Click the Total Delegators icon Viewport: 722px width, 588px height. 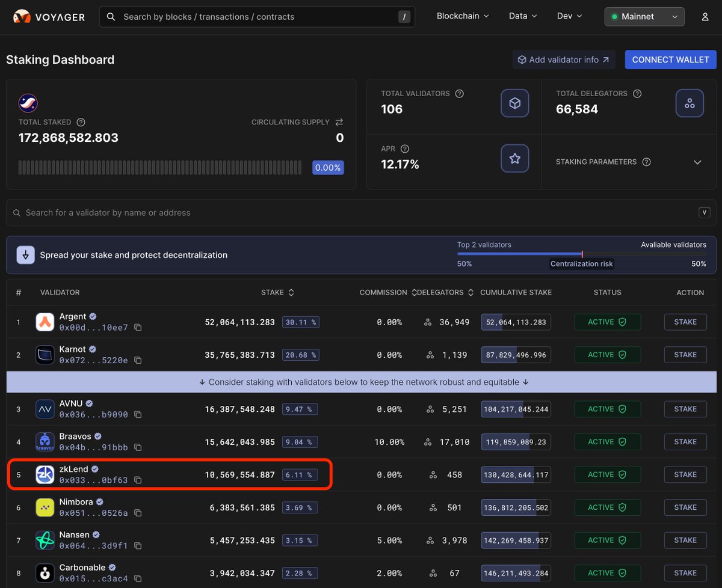click(x=690, y=103)
